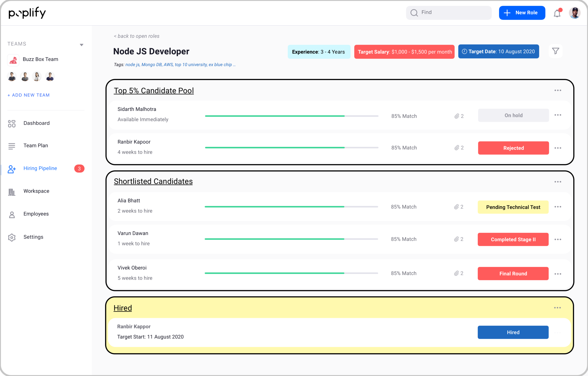
Task: Click the notification bell icon
Action: point(557,13)
